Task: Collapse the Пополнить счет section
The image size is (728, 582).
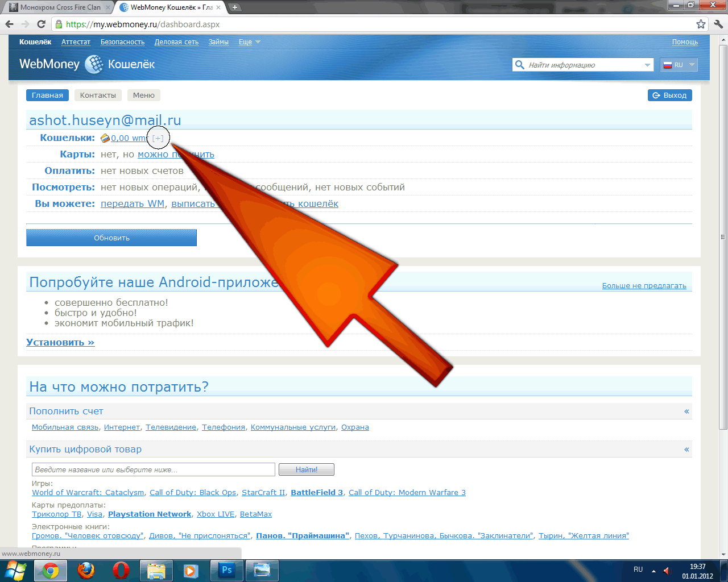Action: (686, 411)
